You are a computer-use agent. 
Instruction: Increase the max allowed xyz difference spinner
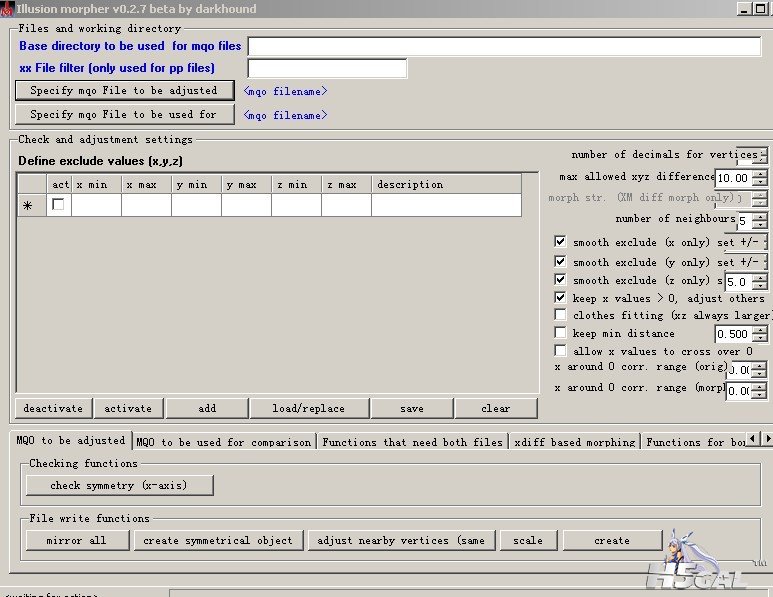point(759,174)
